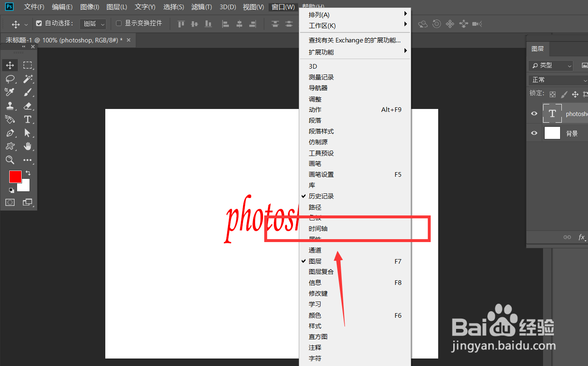The height and width of the screenshot is (366, 588).
Task: Lock layer position icon
Action: click(575, 94)
